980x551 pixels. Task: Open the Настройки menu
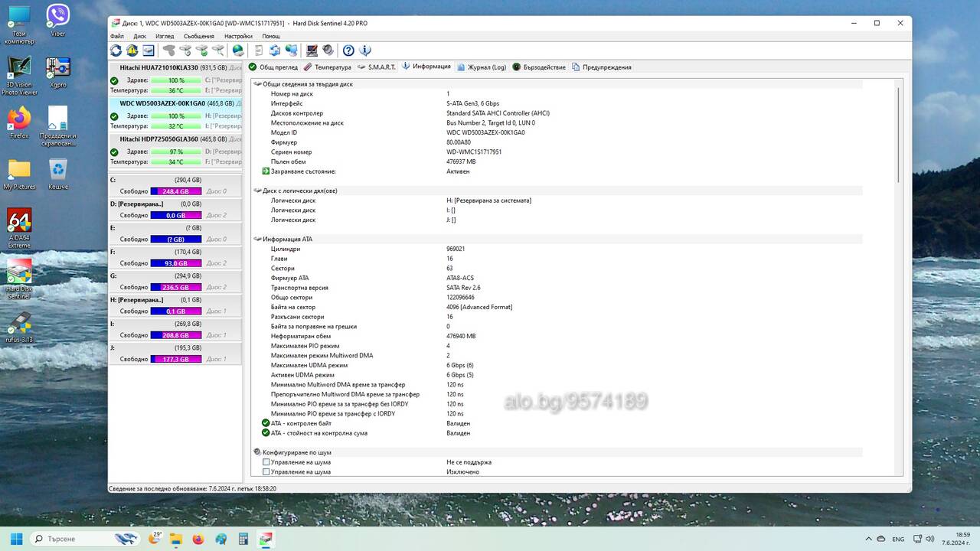click(238, 36)
